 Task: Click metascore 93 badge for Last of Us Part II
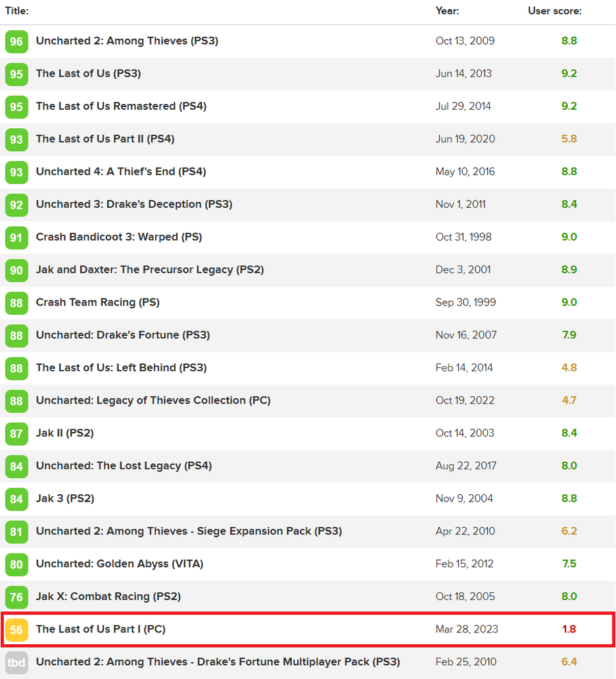[x=16, y=139]
